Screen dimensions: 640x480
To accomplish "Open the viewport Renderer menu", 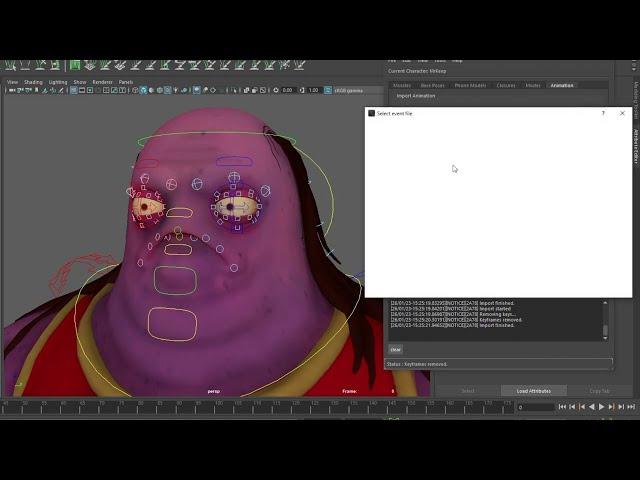I will click(x=102, y=82).
